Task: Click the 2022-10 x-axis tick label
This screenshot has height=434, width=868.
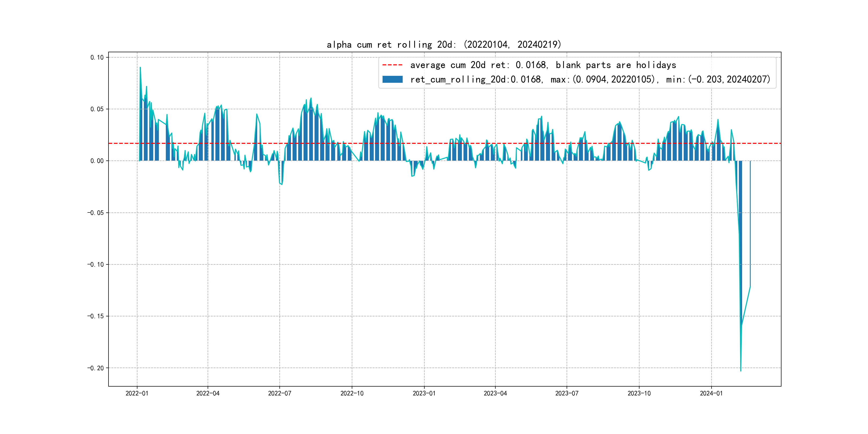Action: 352,393
